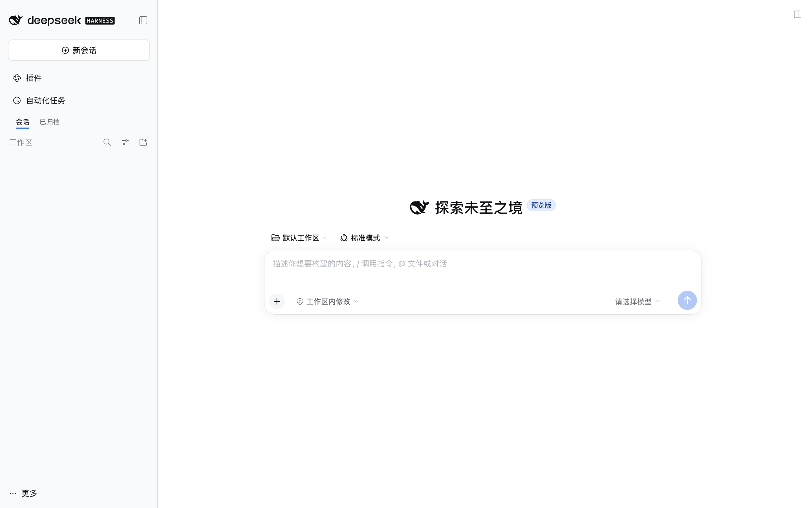Click the deepseek logo in sidebar
The width and height of the screenshot is (812, 508).
coord(45,21)
